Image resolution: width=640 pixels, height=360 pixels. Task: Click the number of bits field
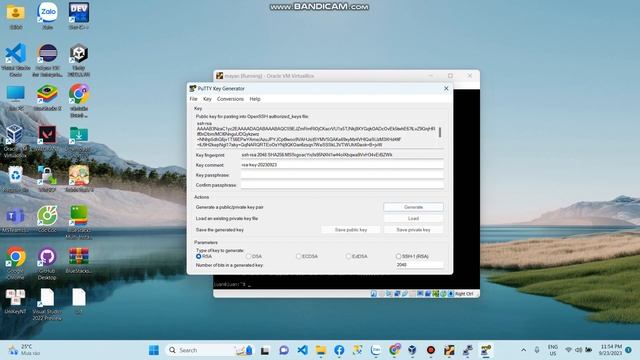tap(419, 265)
